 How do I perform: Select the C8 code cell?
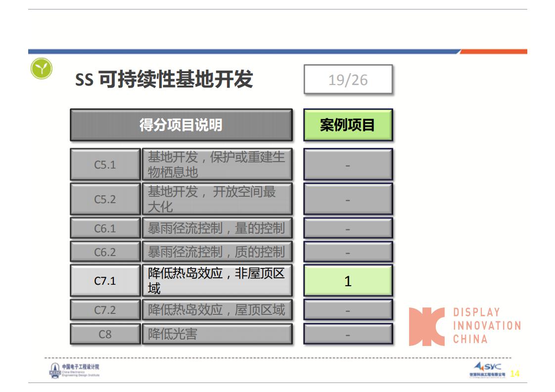tap(105, 334)
